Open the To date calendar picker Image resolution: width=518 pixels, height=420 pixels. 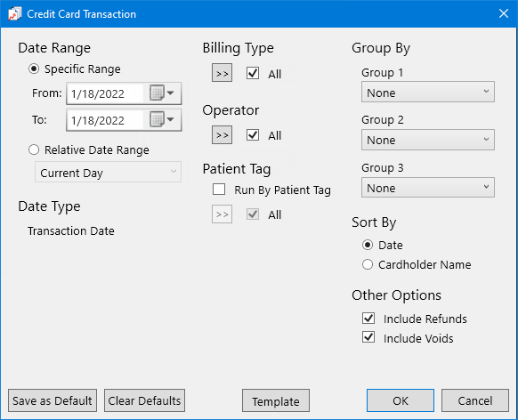pyautogui.click(x=162, y=119)
